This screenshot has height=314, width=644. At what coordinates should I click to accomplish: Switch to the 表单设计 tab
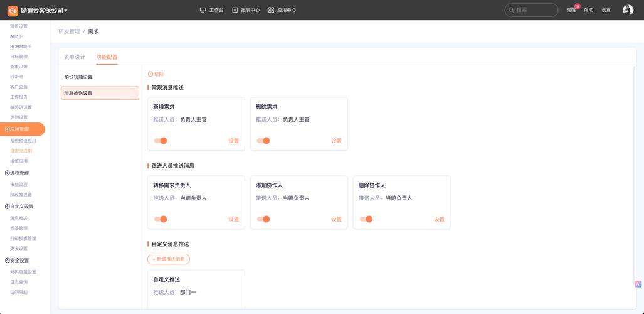point(74,57)
